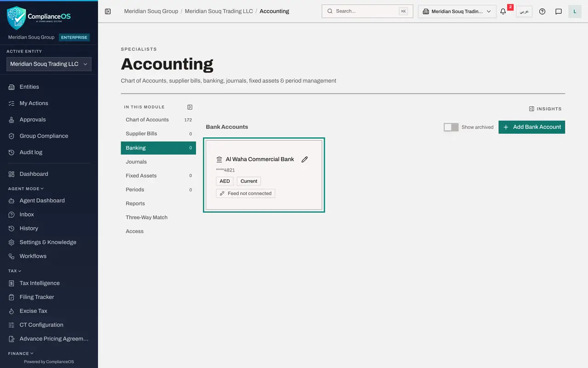Open the Excise Tax page

(x=49, y=311)
